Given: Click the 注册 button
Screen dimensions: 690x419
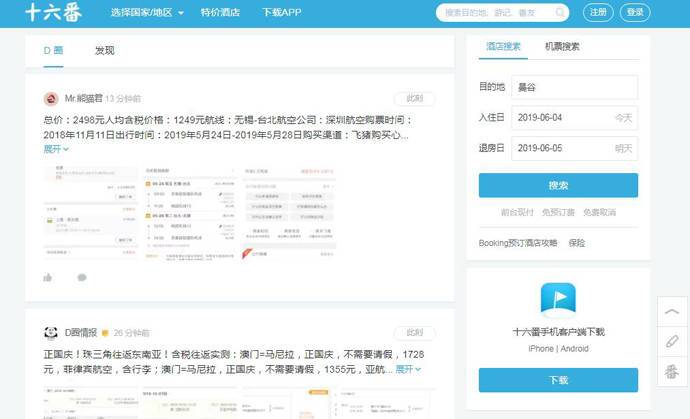Looking at the screenshot, I should tap(598, 12).
